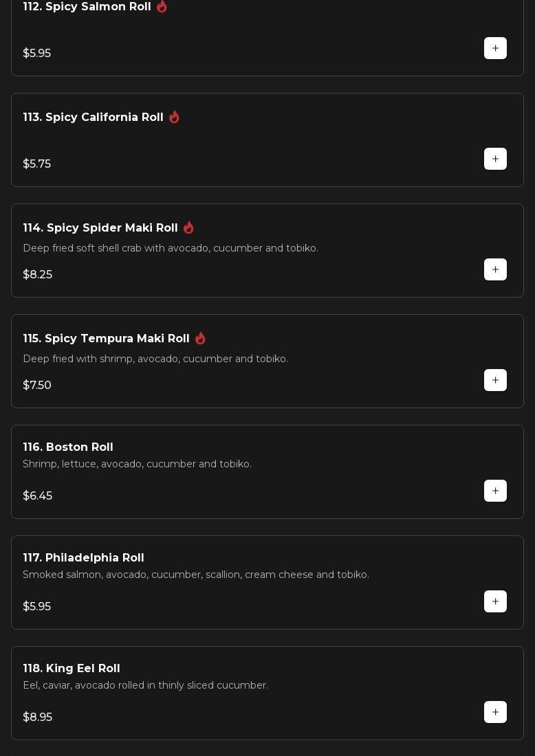Viewport: 535px width, 756px height.
Task: Click plus icon for Boston Roll
Action: point(495,491)
